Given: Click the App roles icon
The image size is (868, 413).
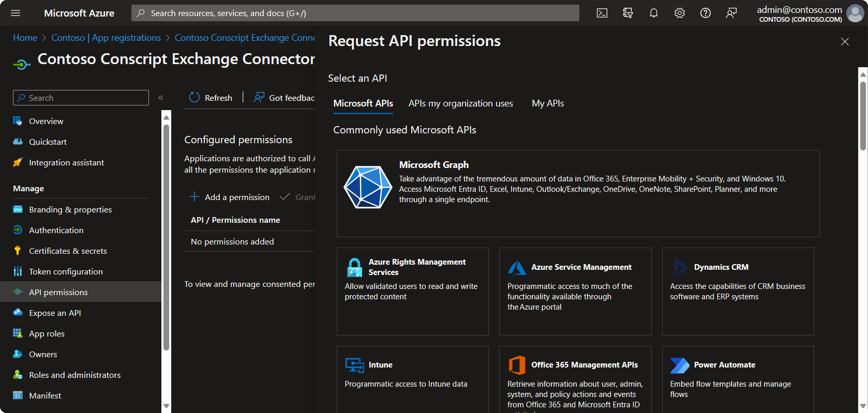Looking at the screenshot, I should click(x=18, y=333).
